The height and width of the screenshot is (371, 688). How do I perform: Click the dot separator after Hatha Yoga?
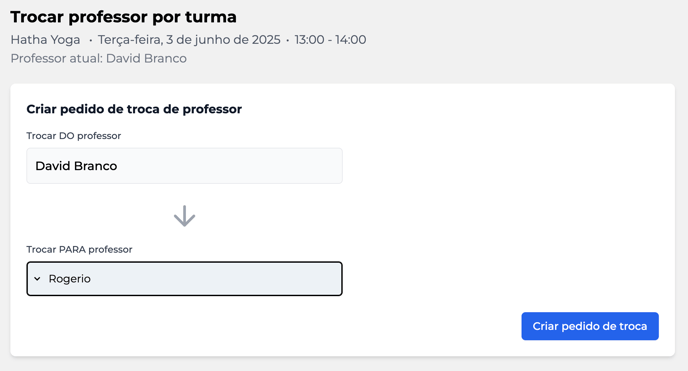pos(90,40)
